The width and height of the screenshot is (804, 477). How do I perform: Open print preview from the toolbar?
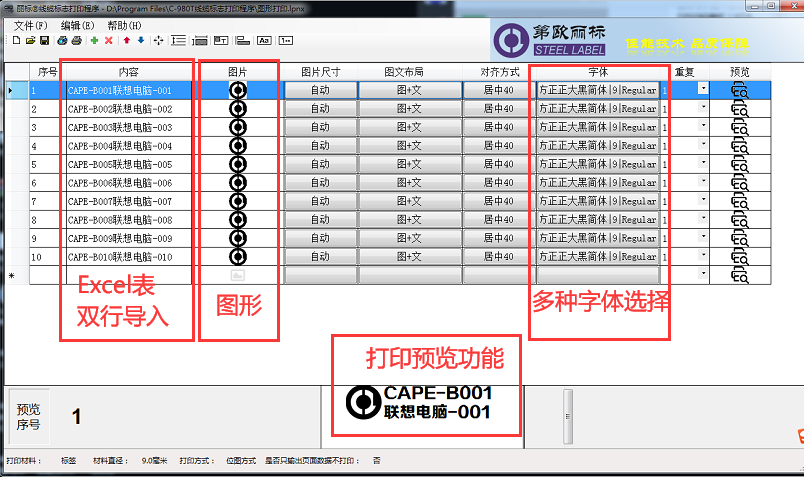[x=62, y=41]
